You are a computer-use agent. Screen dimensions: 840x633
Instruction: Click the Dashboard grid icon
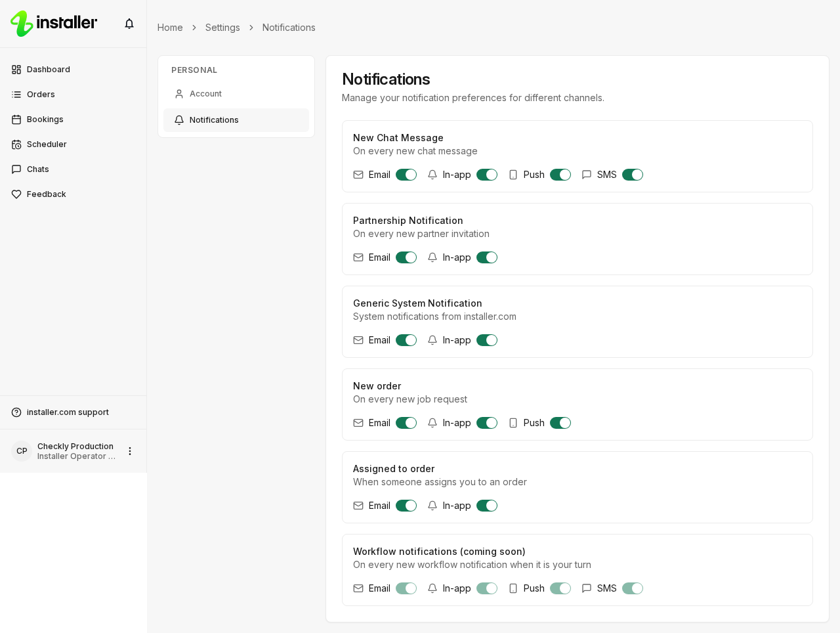[x=16, y=70]
